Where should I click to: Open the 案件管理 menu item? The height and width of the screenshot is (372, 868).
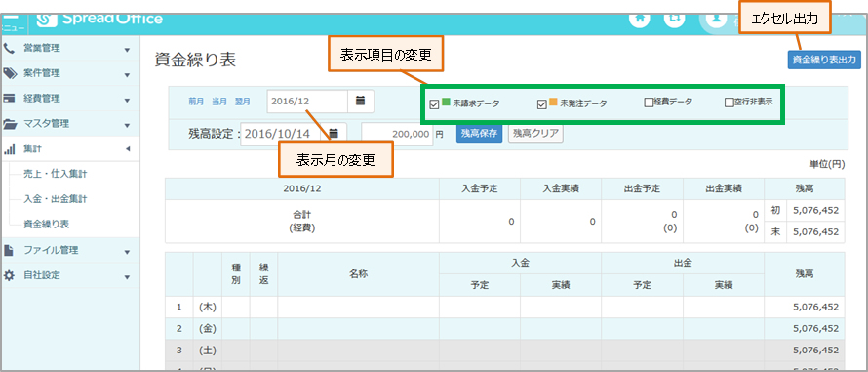coord(42,73)
